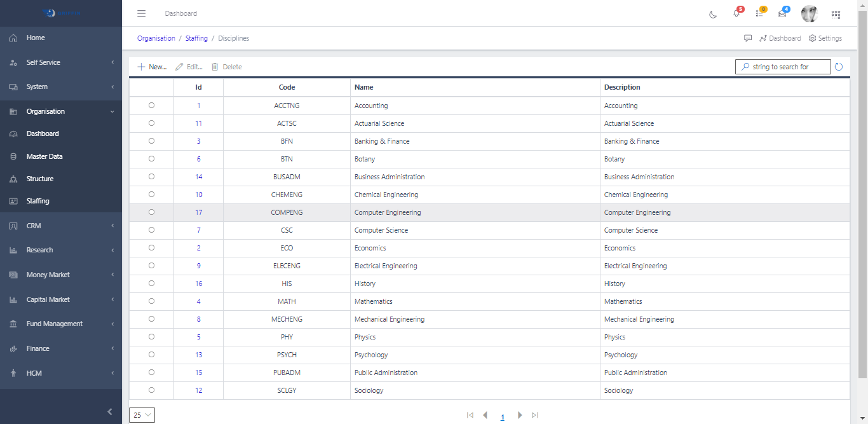868x424 pixels.
Task: Open the page size dropdown showing 25
Action: [x=142, y=415]
